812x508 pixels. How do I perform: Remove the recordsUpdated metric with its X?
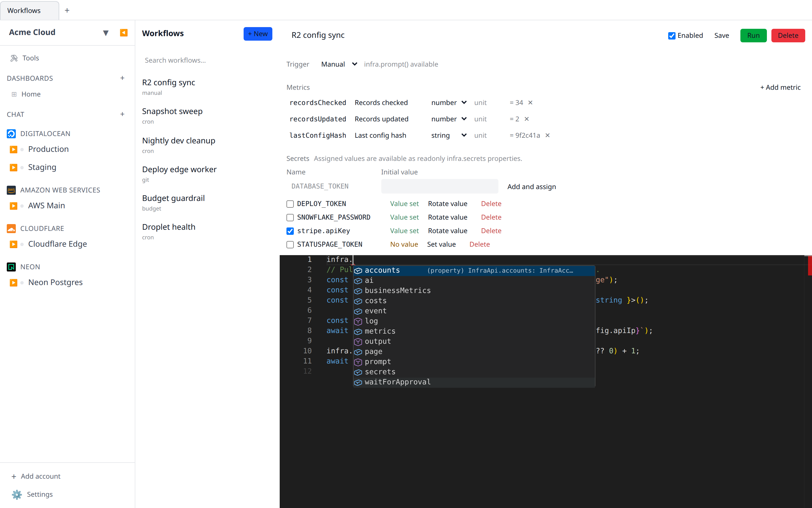pos(527,119)
